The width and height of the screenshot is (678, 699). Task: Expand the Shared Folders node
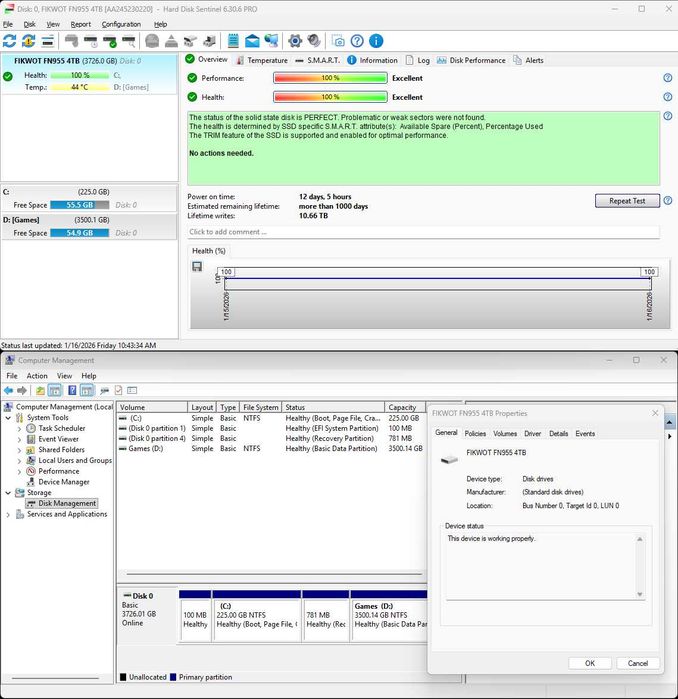pos(19,450)
